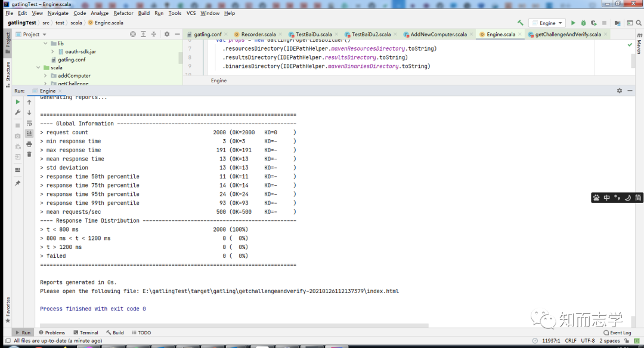Image resolution: width=644 pixels, height=348 pixels.
Task: Open the Project view selector dropdown
Action: pos(31,34)
